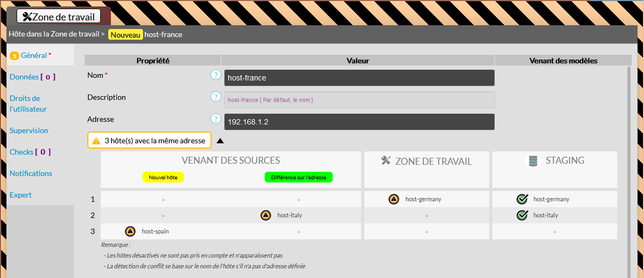Click the help icon next to Adresse

pyautogui.click(x=216, y=119)
